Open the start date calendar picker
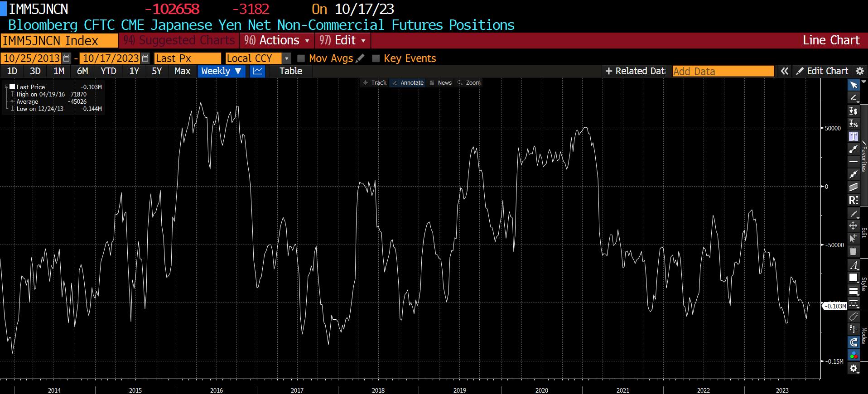 pyautogui.click(x=67, y=58)
